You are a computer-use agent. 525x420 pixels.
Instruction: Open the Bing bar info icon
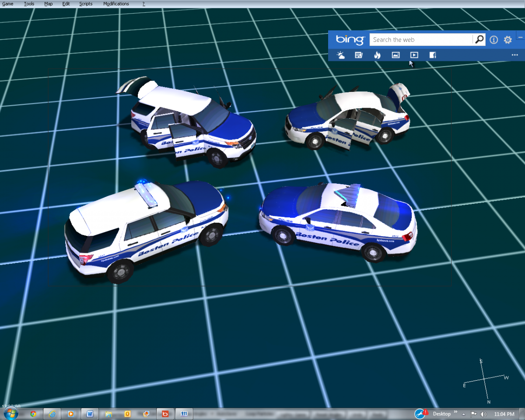(x=494, y=40)
